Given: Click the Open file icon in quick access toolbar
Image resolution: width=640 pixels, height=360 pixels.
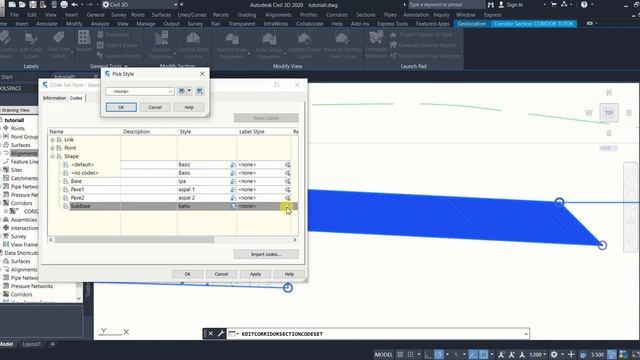Looking at the screenshot, I should [22, 4].
